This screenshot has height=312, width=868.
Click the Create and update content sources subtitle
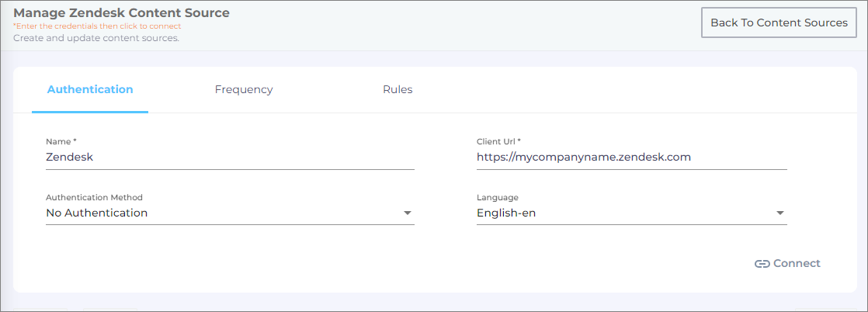point(96,38)
